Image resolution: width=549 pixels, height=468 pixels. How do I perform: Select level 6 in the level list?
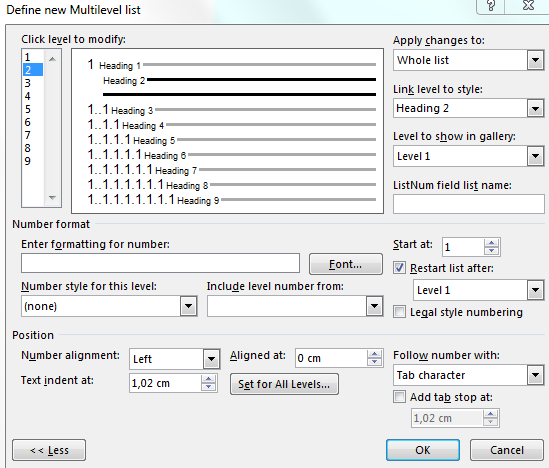33,122
